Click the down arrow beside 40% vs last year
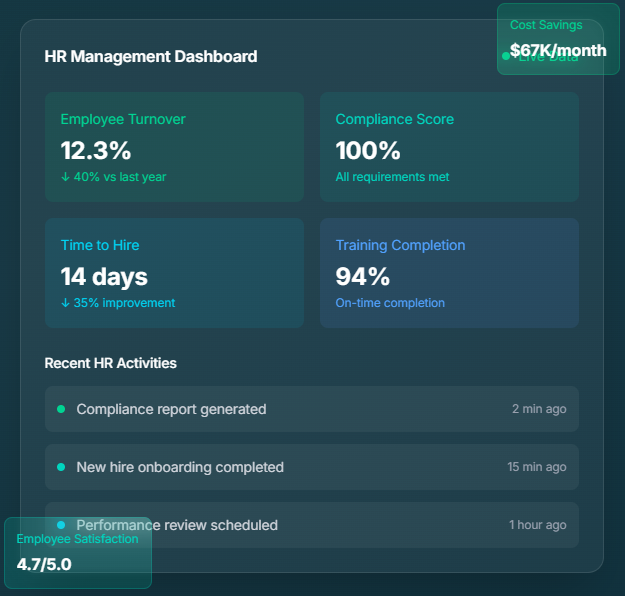Image resolution: width=625 pixels, height=596 pixels. (65, 177)
